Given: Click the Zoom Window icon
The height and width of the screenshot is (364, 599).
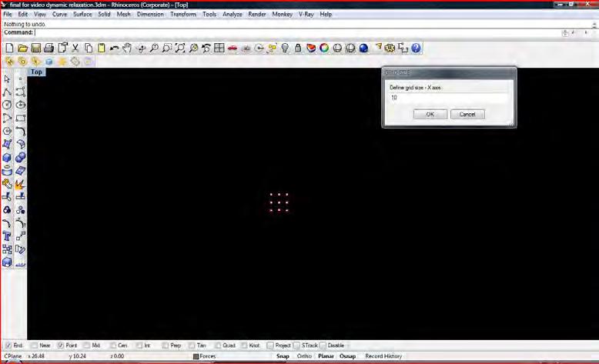Looking at the screenshot, I should click(167, 48).
